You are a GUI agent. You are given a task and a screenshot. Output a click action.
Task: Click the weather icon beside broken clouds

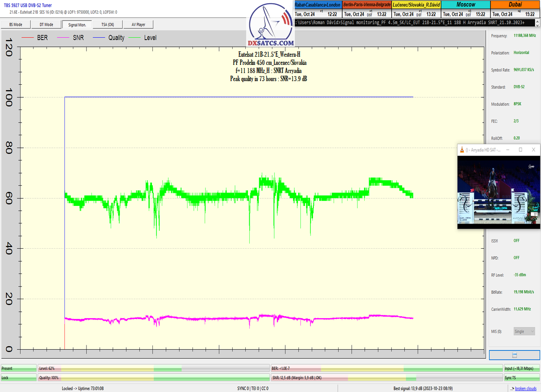[512, 388]
